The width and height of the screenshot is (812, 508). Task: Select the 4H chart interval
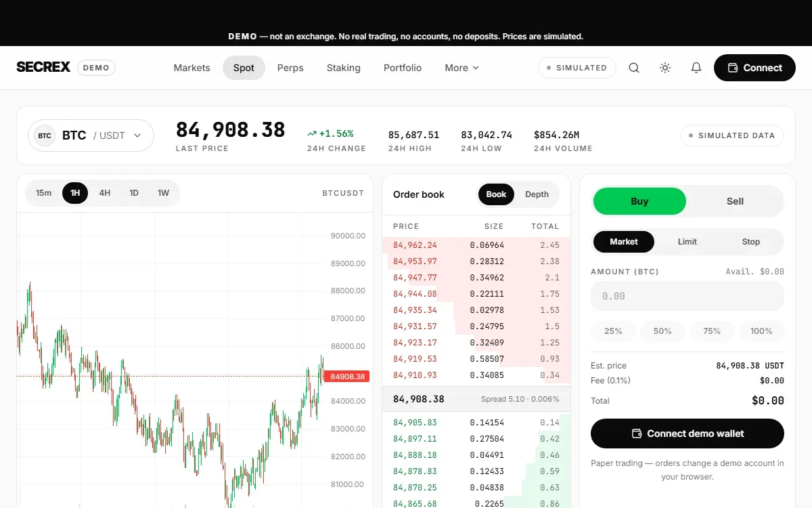pyautogui.click(x=105, y=193)
